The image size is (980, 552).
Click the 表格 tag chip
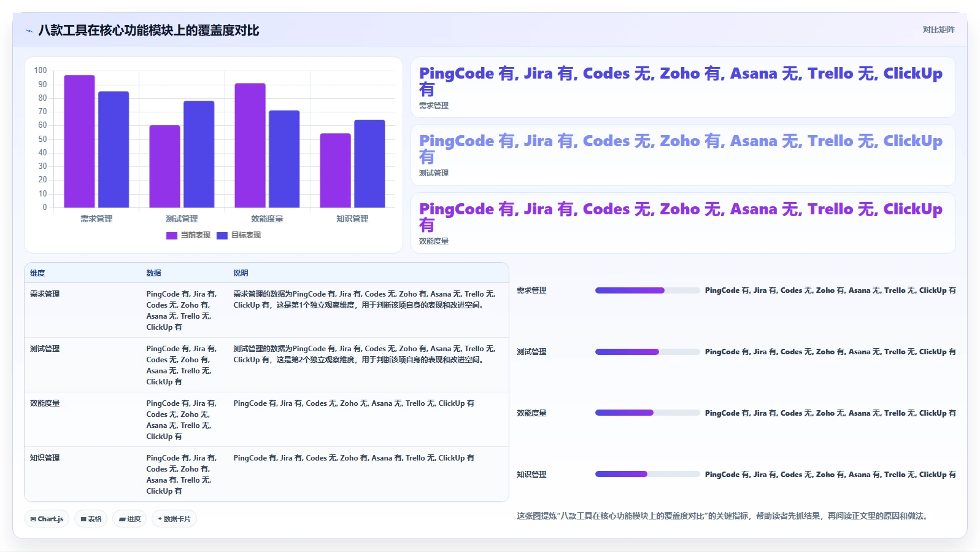[x=91, y=519]
